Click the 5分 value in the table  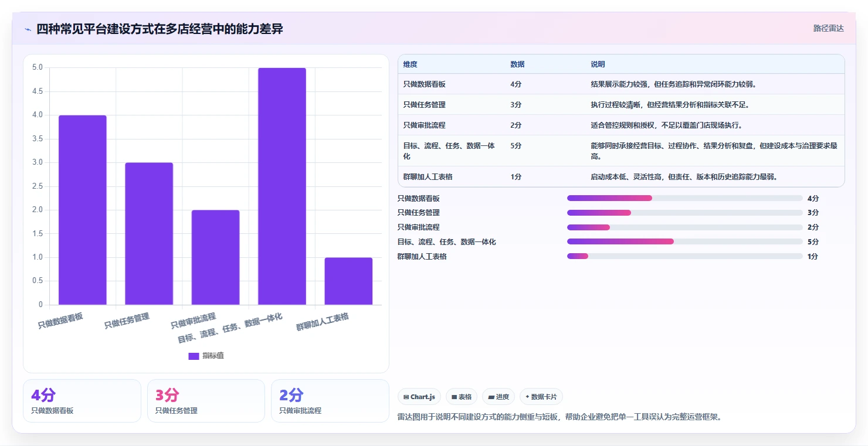tap(516, 146)
